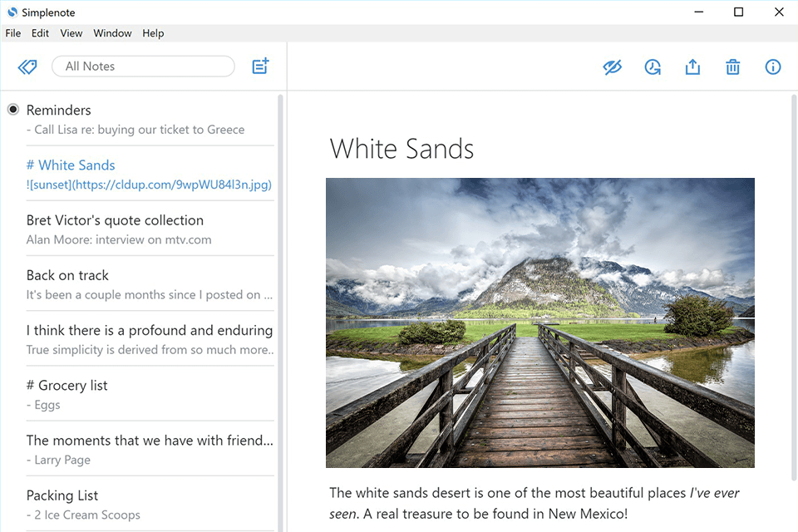Open note info icon

pos(773,66)
